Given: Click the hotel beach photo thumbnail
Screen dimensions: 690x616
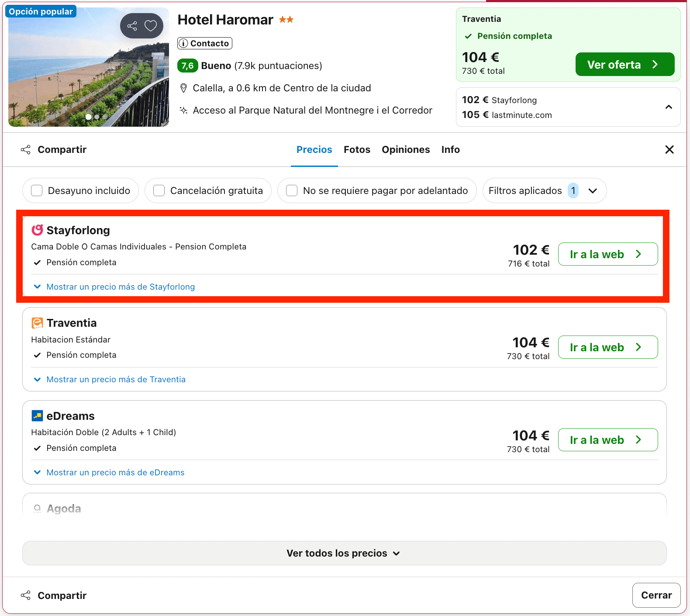Looking at the screenshot, I should [89, 67].
